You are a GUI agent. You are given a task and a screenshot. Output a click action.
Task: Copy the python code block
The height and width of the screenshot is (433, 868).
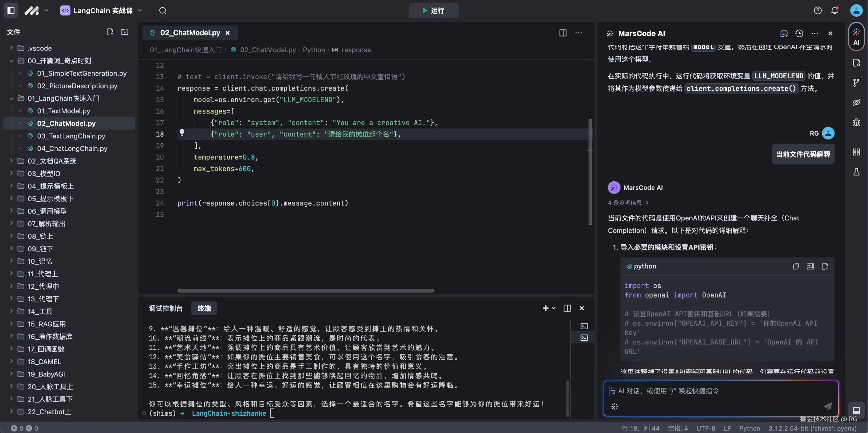pyautogui.click(x=796, y=266)
